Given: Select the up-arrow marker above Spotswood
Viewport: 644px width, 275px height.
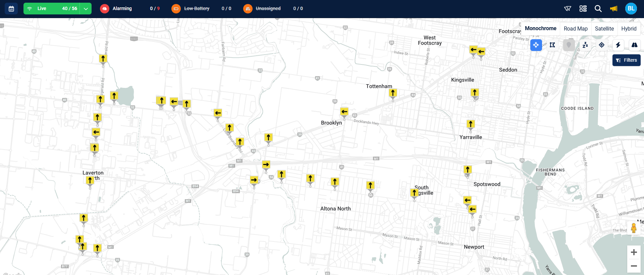Looking at the screenshot, I should [x=468, y=170].
